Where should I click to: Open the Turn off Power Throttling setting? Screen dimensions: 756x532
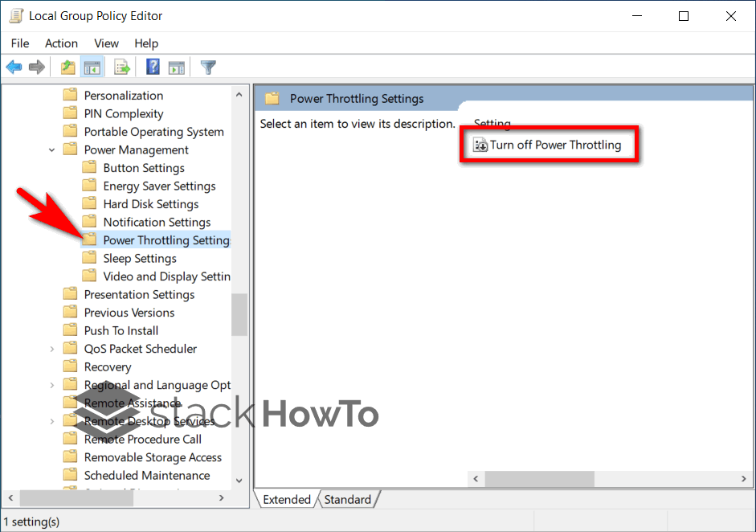549,145
